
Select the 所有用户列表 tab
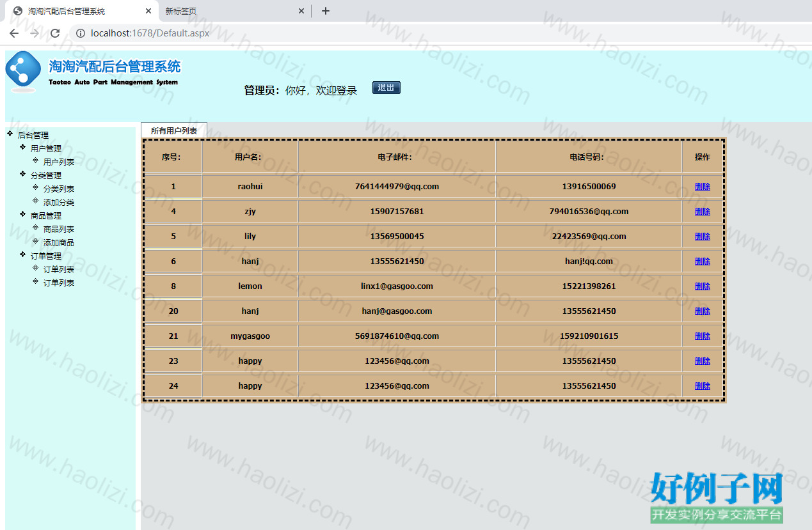[174, 130]
